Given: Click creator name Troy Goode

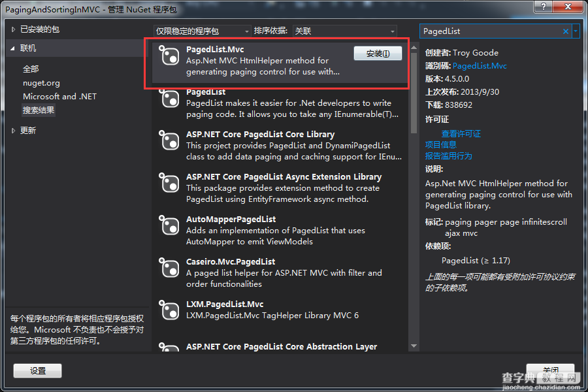Looking at the screenshot, I should click(476, 53).
